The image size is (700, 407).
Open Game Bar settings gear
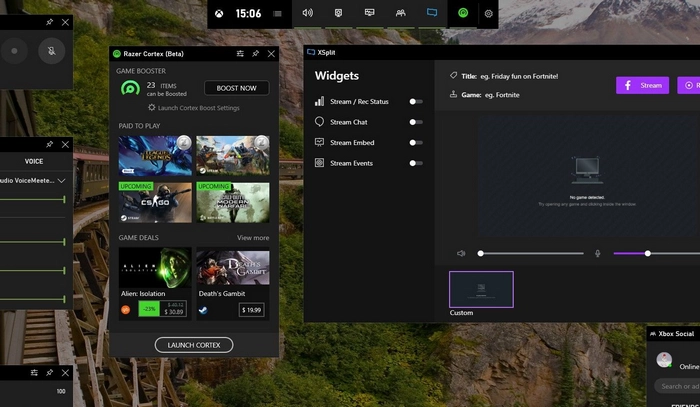(488, 13)
